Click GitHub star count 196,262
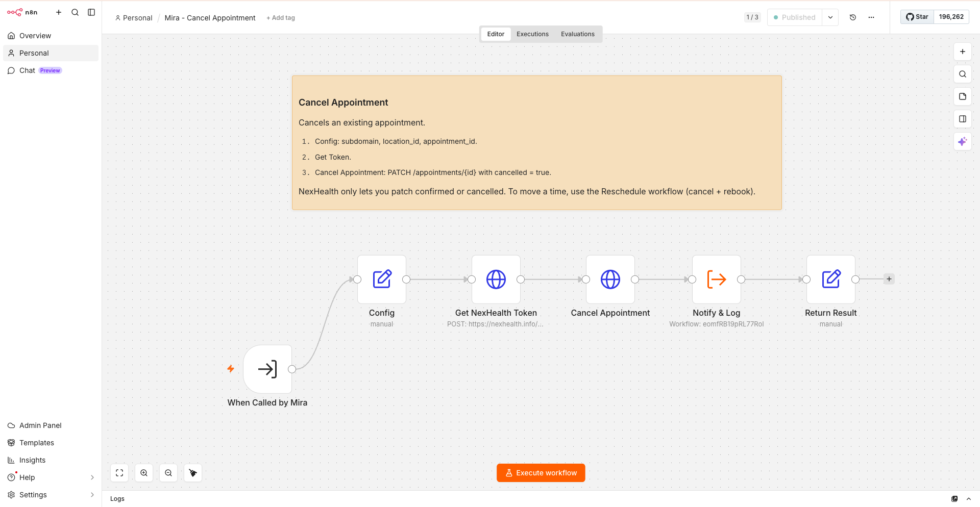The image size is (980, 507). pyautogui.click(x=951, y=17)
